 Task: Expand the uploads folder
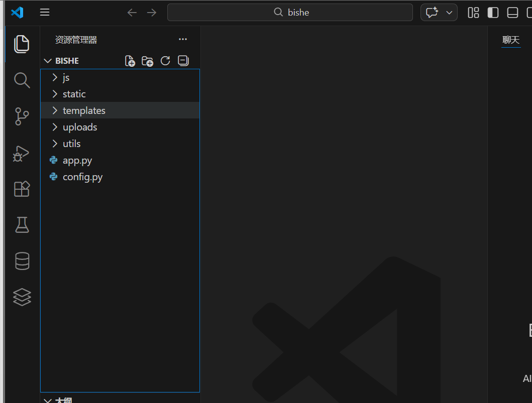(x=120, y=127)
